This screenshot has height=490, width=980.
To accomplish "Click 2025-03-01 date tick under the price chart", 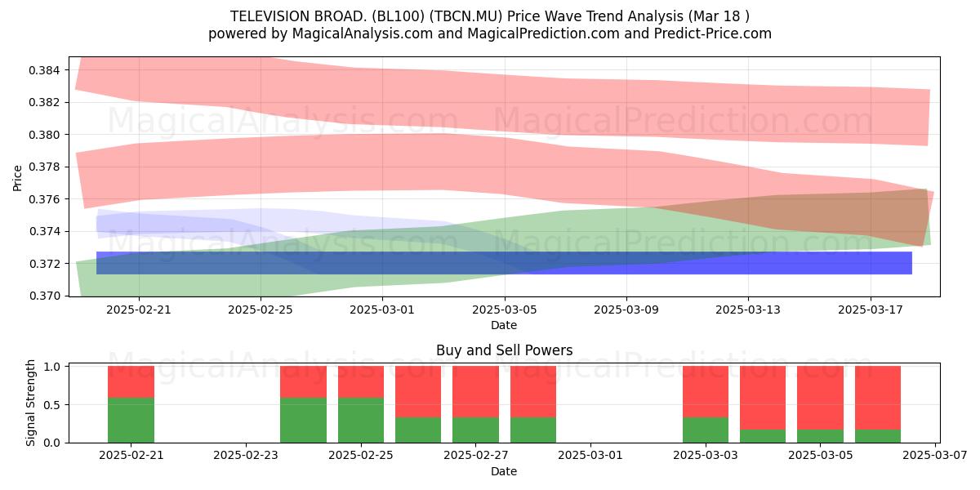I will pos(382,310).
